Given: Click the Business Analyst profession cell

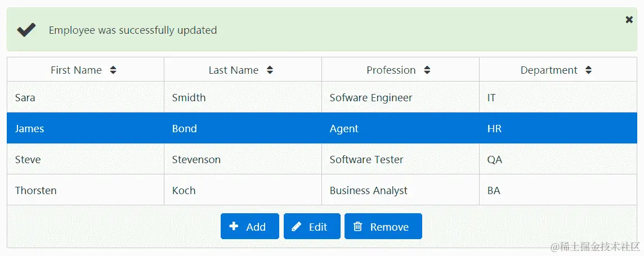Looking at the screenshot, I should coord(369,190).
